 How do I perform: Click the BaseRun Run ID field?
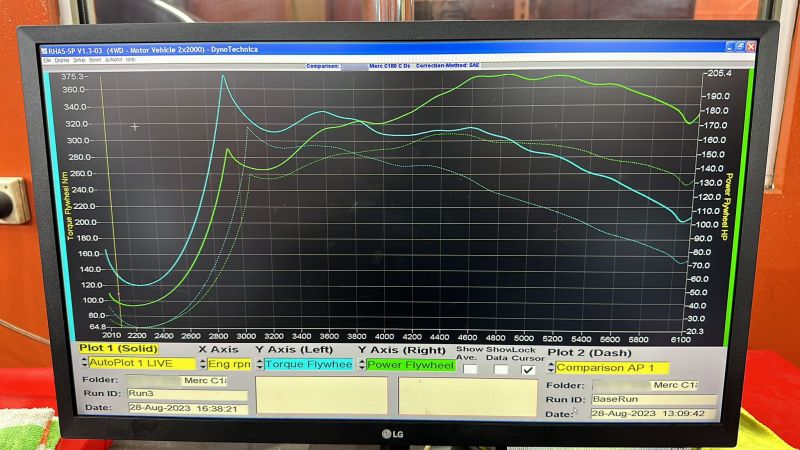tap(654, 399)
